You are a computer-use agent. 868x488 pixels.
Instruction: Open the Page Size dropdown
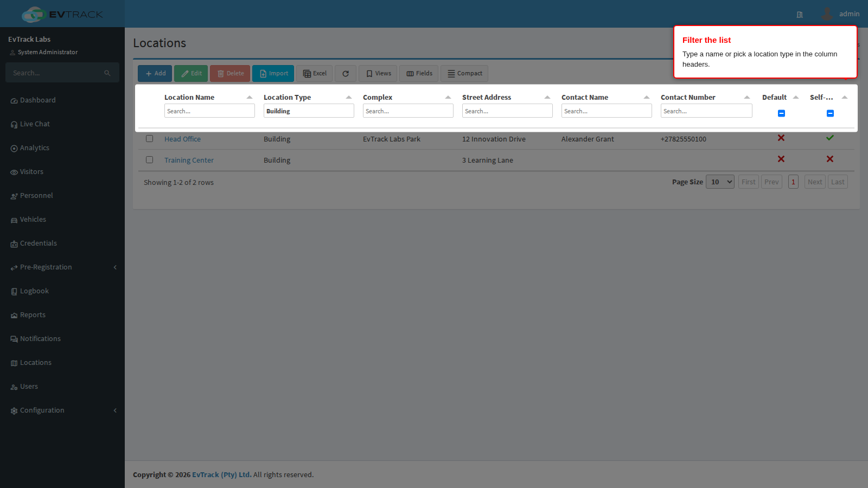(x=720, y=182)
